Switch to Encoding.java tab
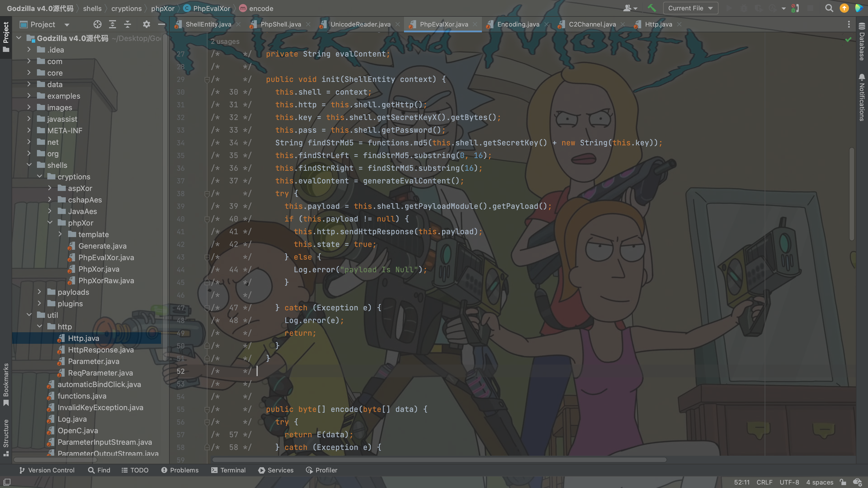The height and width of the screenshot is (488, 868). point(518,24)
